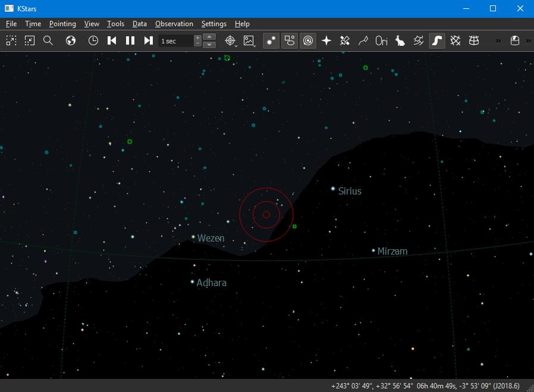The height and width of the screenshot is (392, 534).
Task: Open the File menu
Action: [x=11, y=24]
